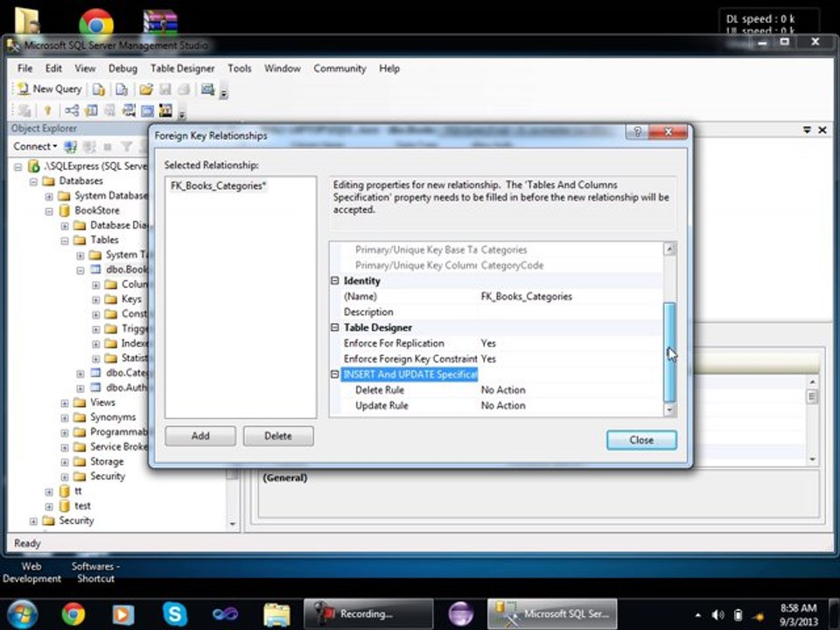Open the Community menu
The image size is (840, 630).
[x=339, y=68]
